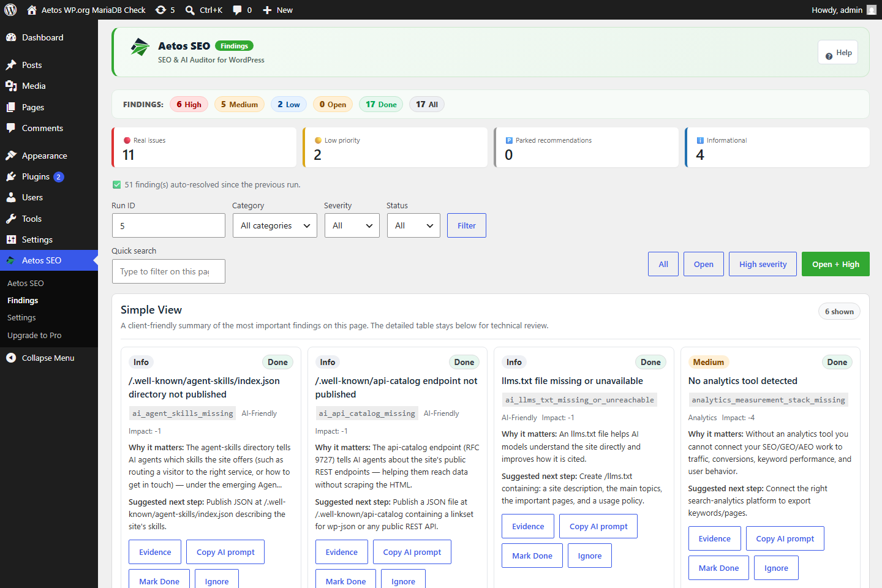Open Evidence for agent-skills index.json finding

pyautogui.click(x=155, y=552)
